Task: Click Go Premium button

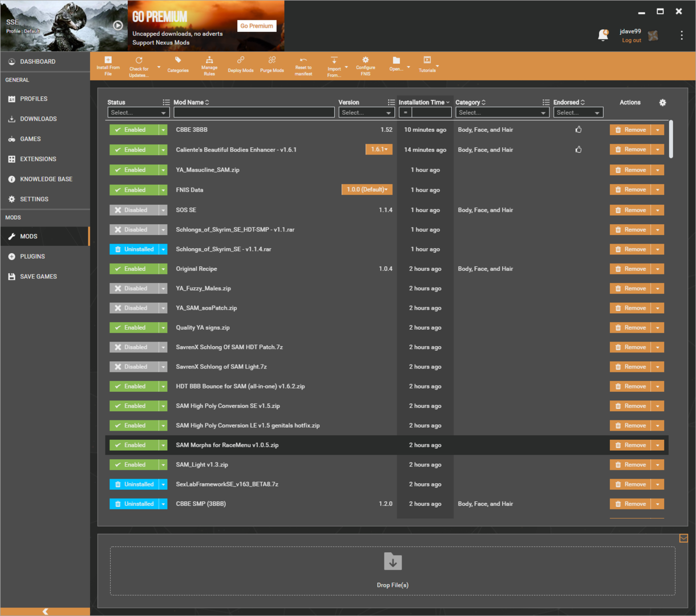Action: click(x=257, y=26)
